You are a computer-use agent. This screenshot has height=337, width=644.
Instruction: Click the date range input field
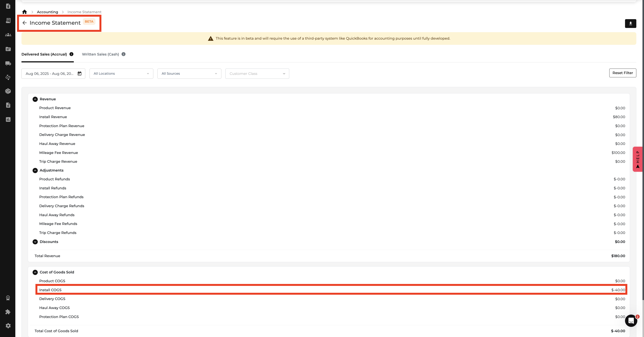53,74
